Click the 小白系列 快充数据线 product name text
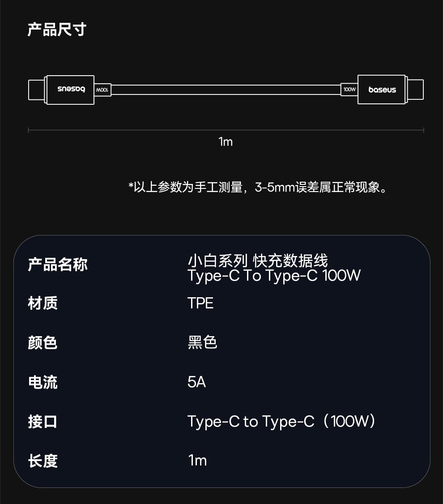Image resolution: width=443 pixels, height=504 pixels. click(x=257, y=261)
